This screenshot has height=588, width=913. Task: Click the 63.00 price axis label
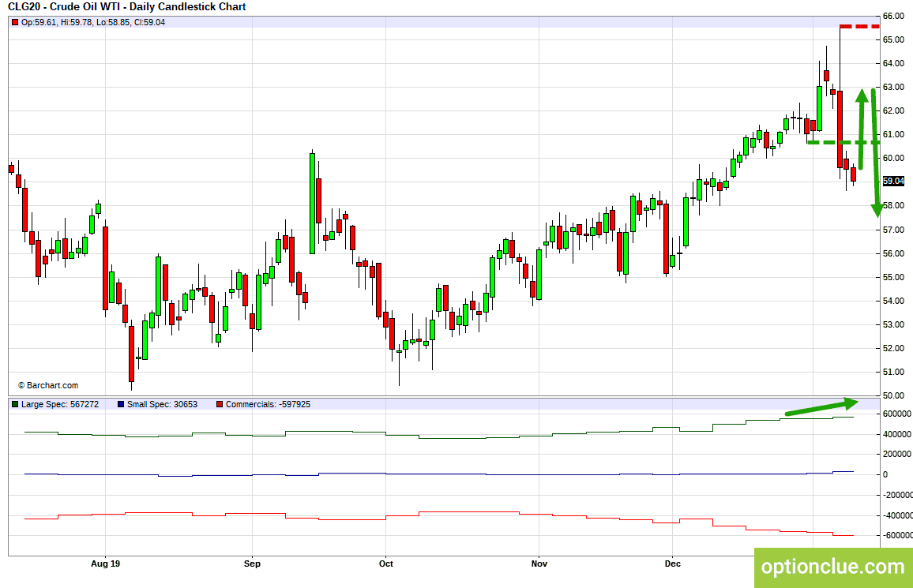coord(893,88)
